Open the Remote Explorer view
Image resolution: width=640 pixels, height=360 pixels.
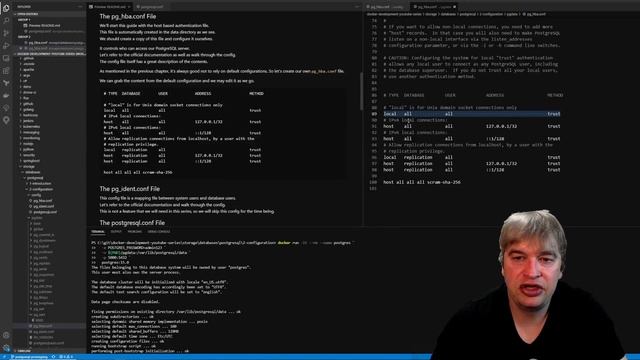[6, 58]
